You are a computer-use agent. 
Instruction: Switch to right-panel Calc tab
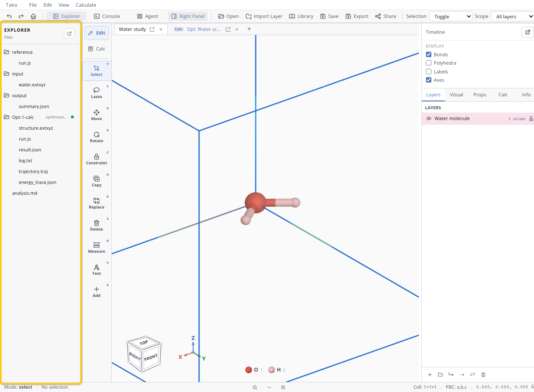tap(503, 95)
